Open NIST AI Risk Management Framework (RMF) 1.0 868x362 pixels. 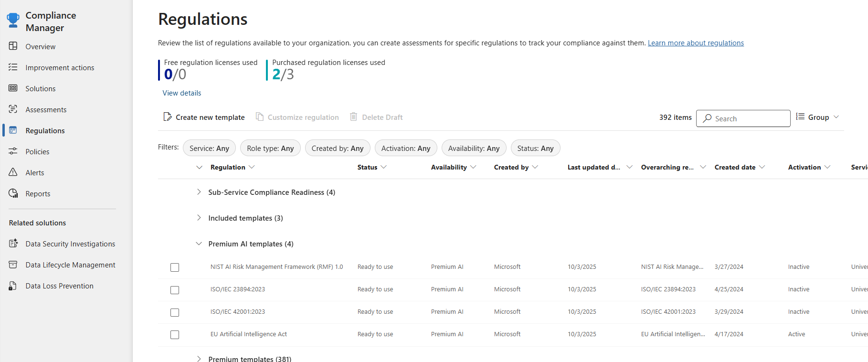(276, 266)
